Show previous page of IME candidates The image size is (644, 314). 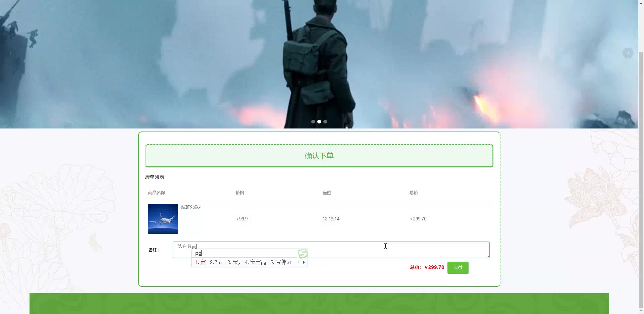point(298,262)
